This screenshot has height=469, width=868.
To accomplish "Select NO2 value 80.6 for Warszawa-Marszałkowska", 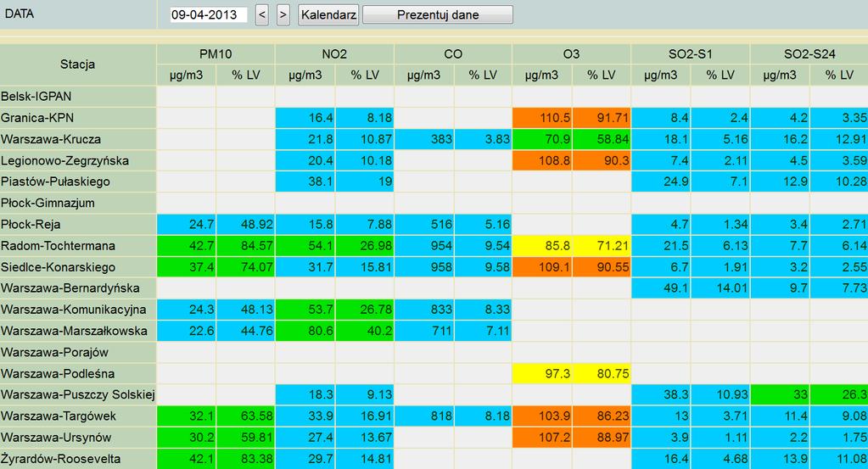I will (305, 331).
